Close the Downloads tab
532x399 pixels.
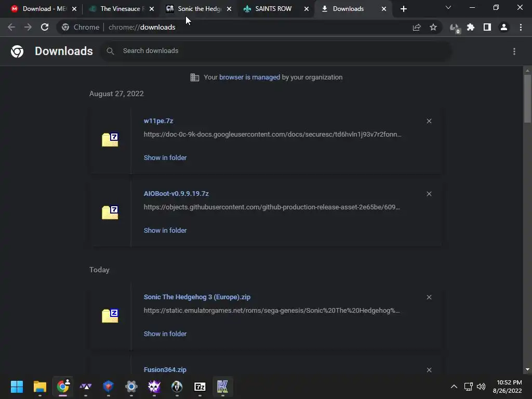pyautogui.click(x=384, y=9)
